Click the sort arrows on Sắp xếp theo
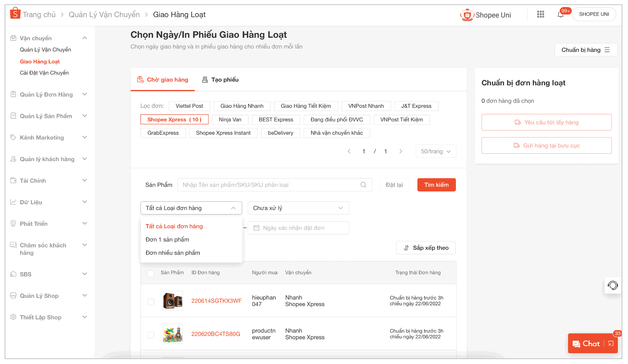This screenshot has height=364, width=628. pyautogui.click(x=407, y=248)
